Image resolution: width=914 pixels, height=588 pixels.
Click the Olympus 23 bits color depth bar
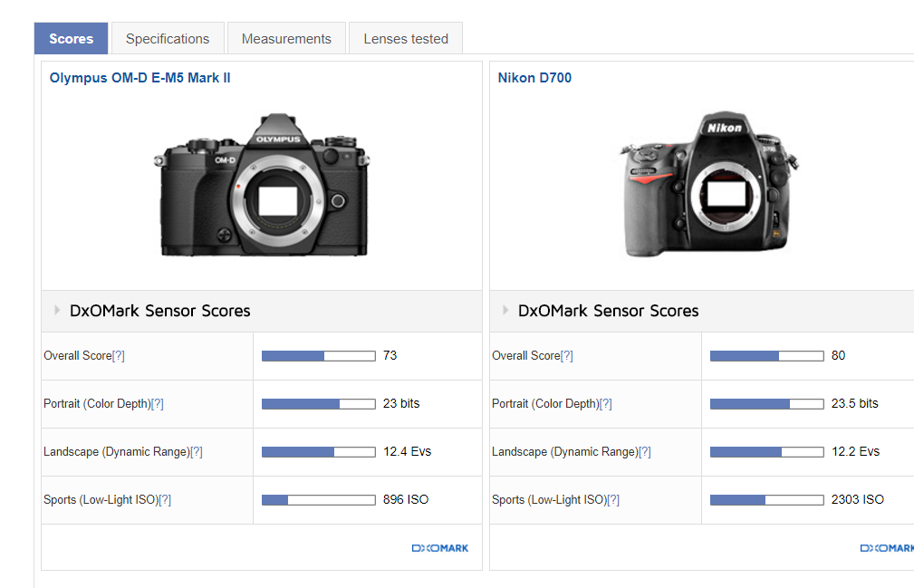319,404
